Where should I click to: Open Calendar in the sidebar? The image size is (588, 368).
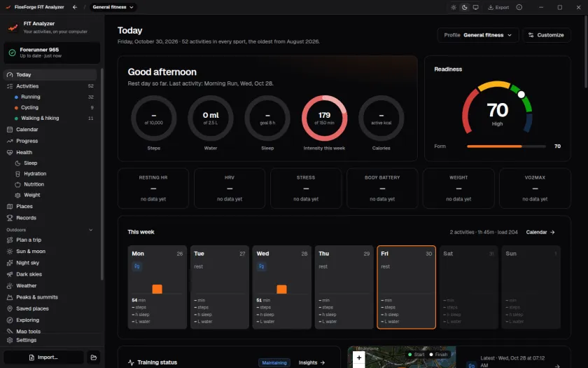(x=50, y=129)
